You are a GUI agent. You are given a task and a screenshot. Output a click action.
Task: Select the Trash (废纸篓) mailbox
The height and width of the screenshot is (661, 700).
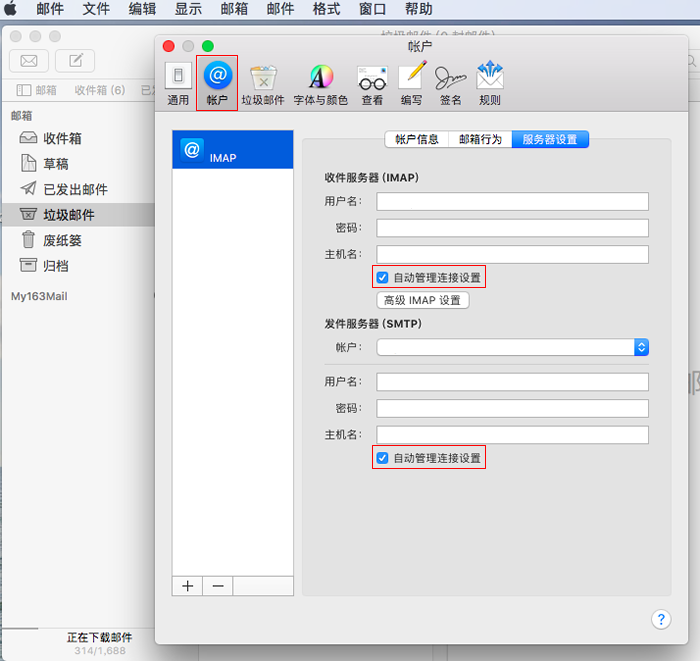pos(78,241)
